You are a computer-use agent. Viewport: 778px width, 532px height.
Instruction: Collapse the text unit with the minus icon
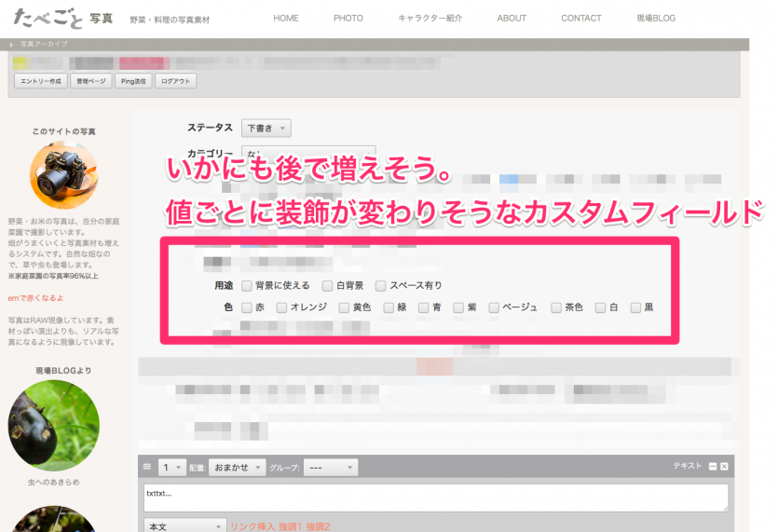pyautogui.click(x=713, y=466)
